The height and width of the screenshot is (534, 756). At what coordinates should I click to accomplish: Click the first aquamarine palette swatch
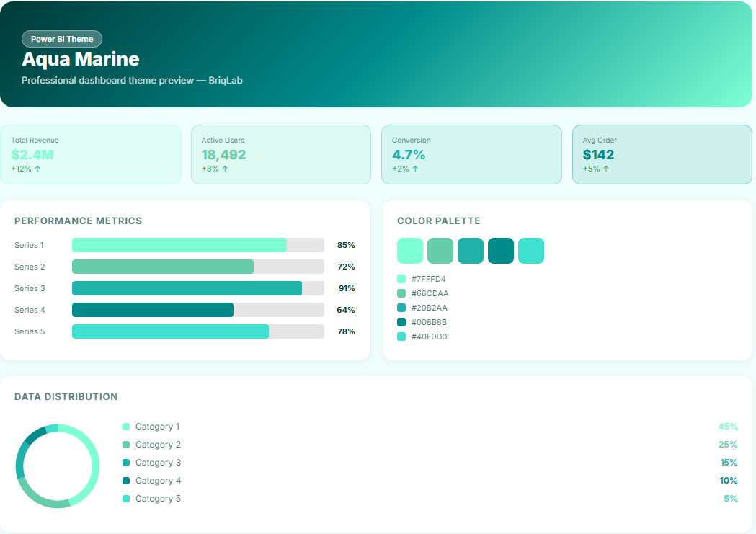pyautogui.click(x=410, y=251)
